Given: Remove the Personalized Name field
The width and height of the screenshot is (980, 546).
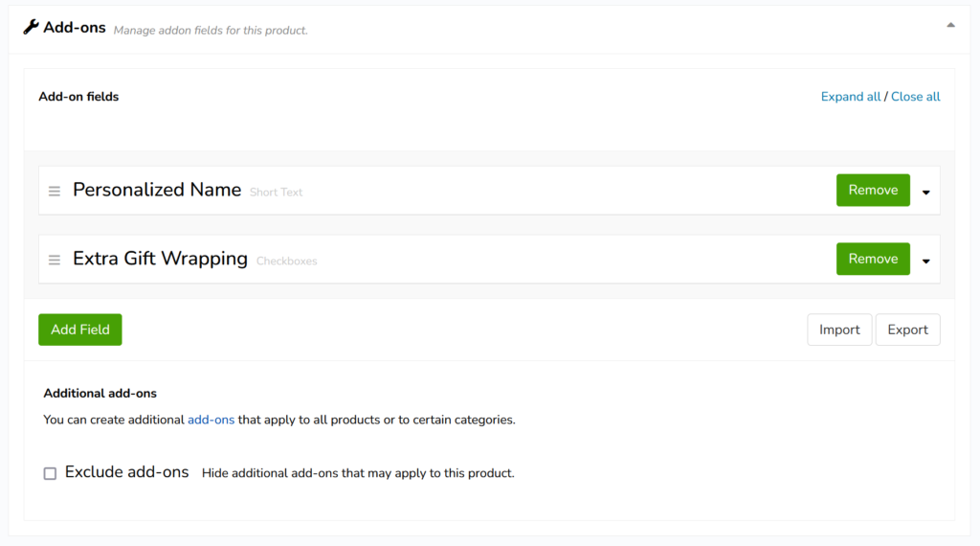Looking at the screenshot, I should pyautogui.click(x=872, y=190).
